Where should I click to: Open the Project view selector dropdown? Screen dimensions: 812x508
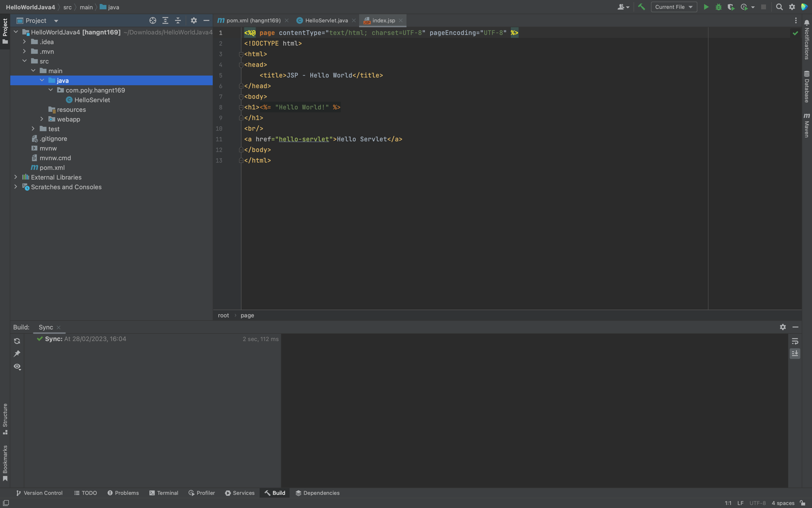pos(37,20)
